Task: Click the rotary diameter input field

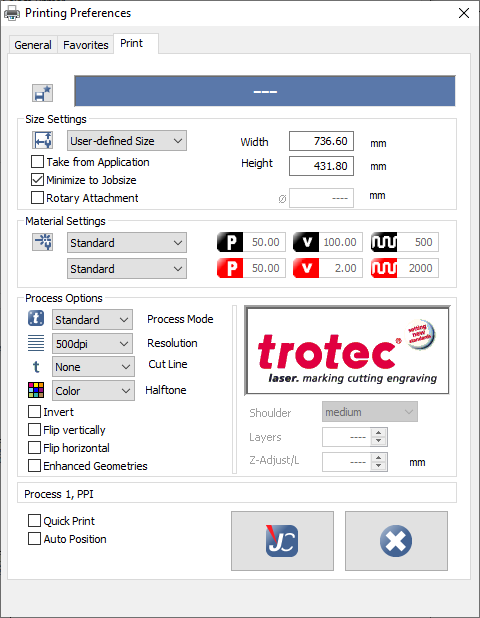Action: 321,198
